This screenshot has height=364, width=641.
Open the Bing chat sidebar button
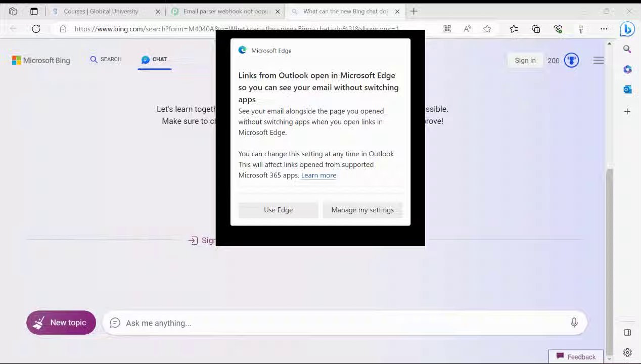pyautogui.click(x=627, y=29)
